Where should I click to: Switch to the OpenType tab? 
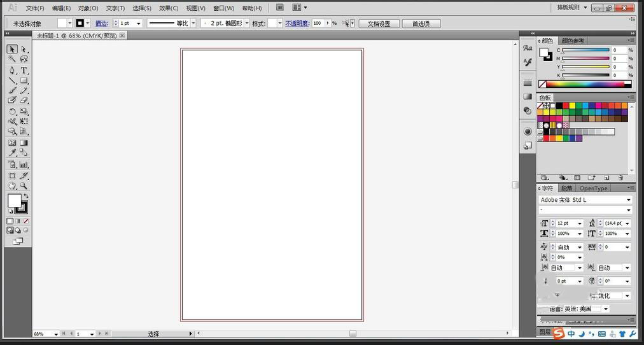(593, 188)
